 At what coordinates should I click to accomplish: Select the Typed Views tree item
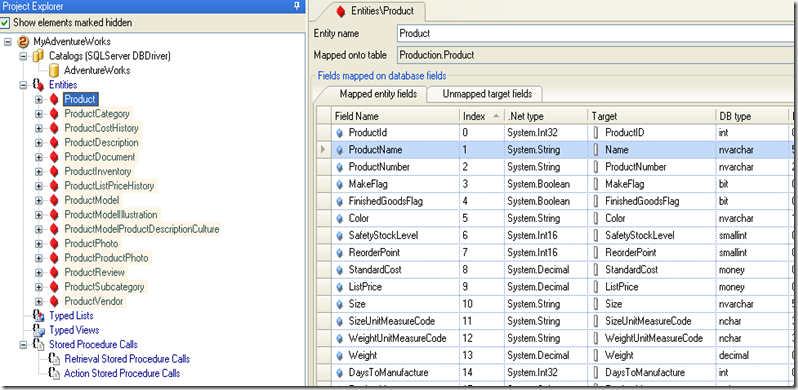[x=74, y=330]
